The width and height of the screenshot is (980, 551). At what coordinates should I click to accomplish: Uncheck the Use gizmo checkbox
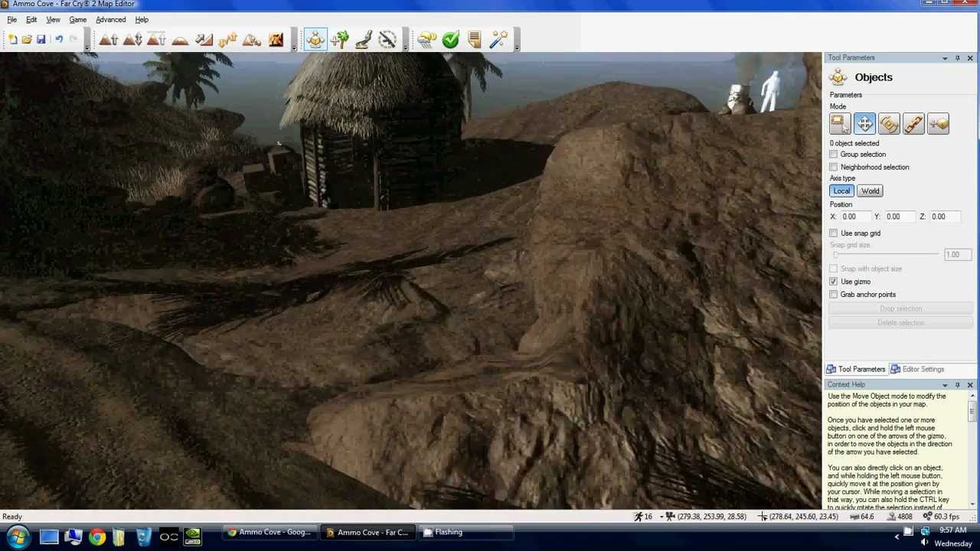coord(834,282)
